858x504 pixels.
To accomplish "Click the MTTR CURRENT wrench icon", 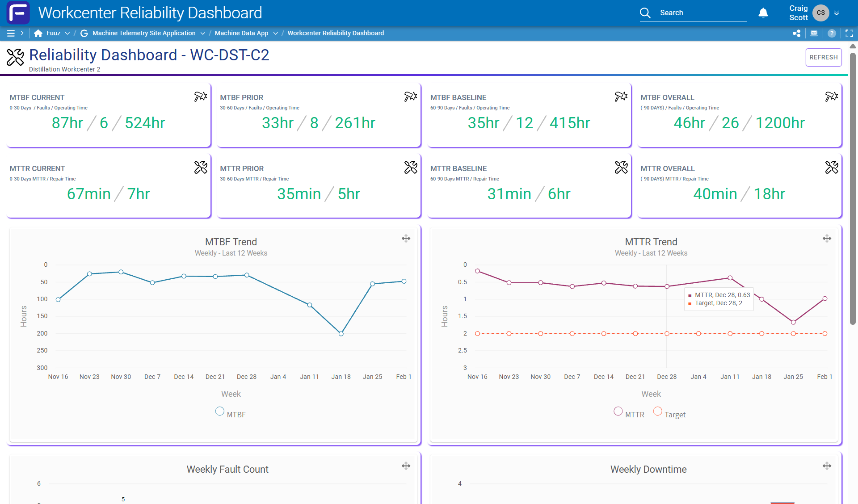I will coord(201,167).
